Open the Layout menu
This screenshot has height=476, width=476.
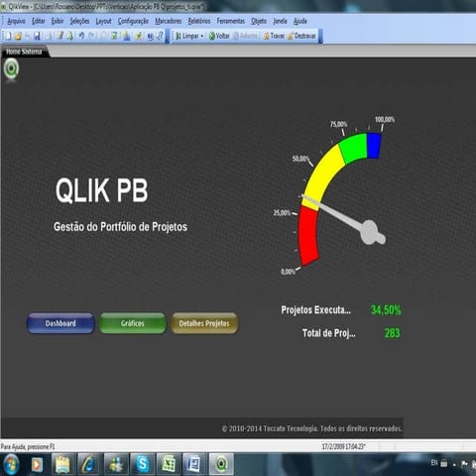coord(103,21)
